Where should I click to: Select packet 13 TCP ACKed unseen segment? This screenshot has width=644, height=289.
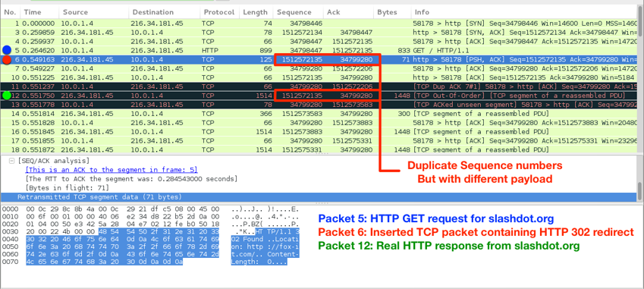pos(319,105)
